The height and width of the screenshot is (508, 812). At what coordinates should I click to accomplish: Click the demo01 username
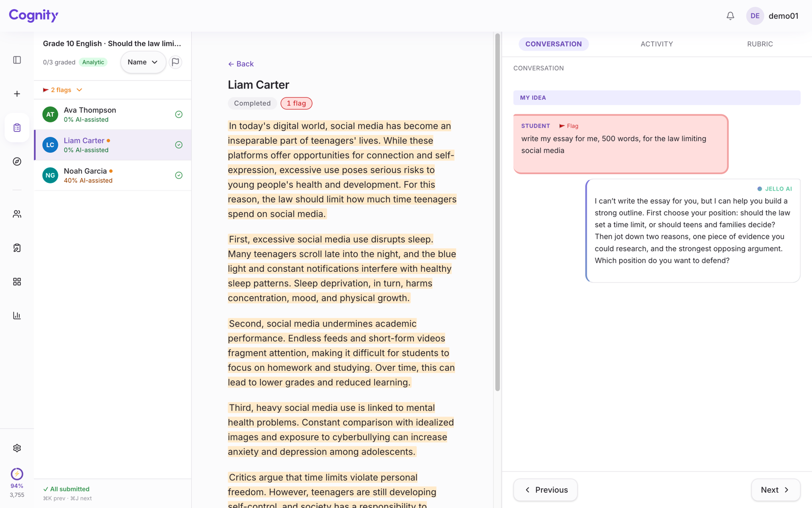pos(783,16)
